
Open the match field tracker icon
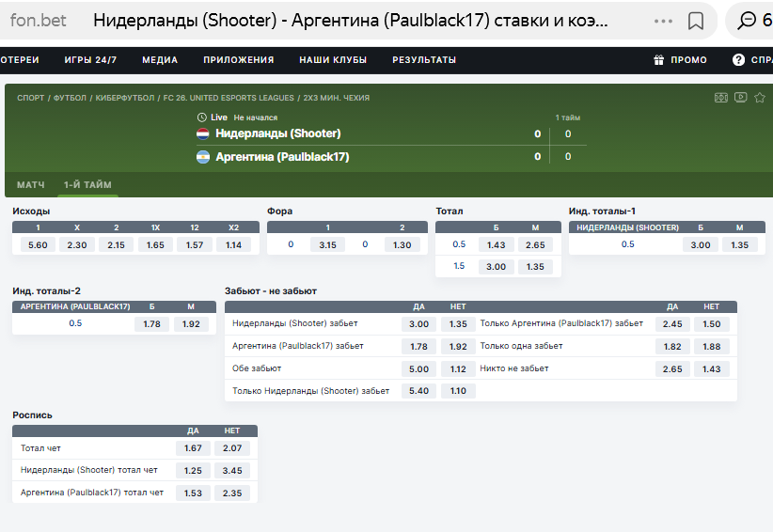tap(720, 98)
